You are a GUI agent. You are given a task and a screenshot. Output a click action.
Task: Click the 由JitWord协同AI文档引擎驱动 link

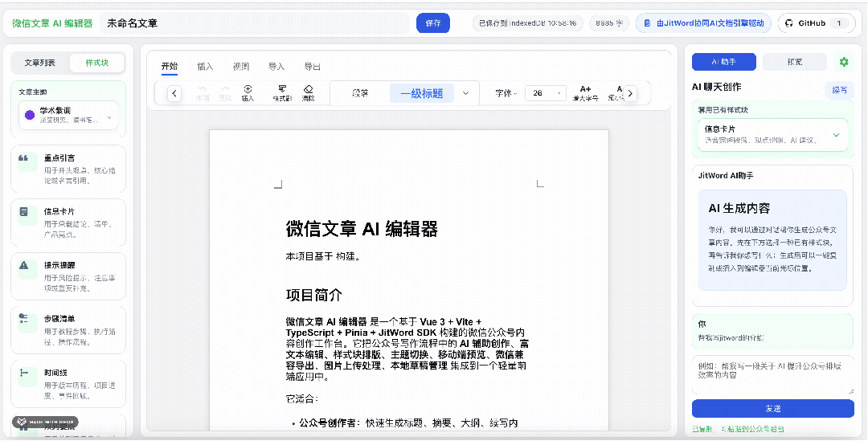[703, 23]
